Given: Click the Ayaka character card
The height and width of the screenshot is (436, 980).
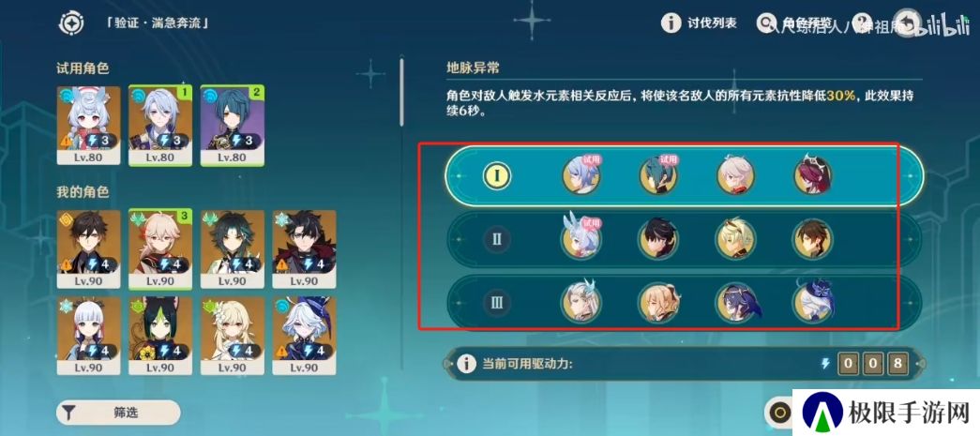Looking at the screenshot, I should [88, 336].
